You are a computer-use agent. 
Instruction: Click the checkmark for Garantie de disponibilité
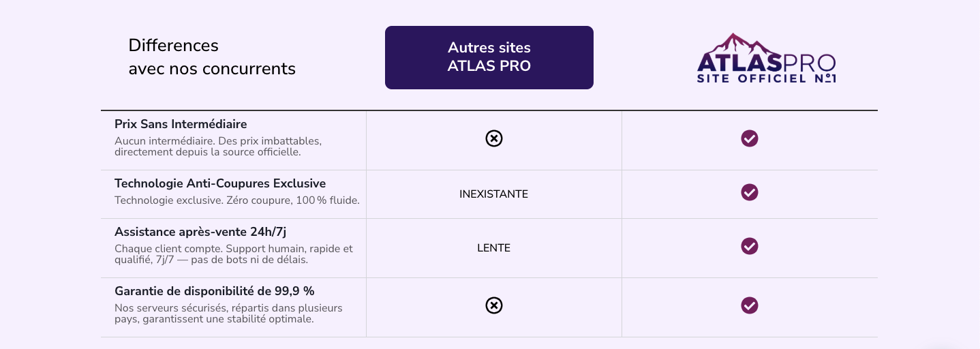750,305
